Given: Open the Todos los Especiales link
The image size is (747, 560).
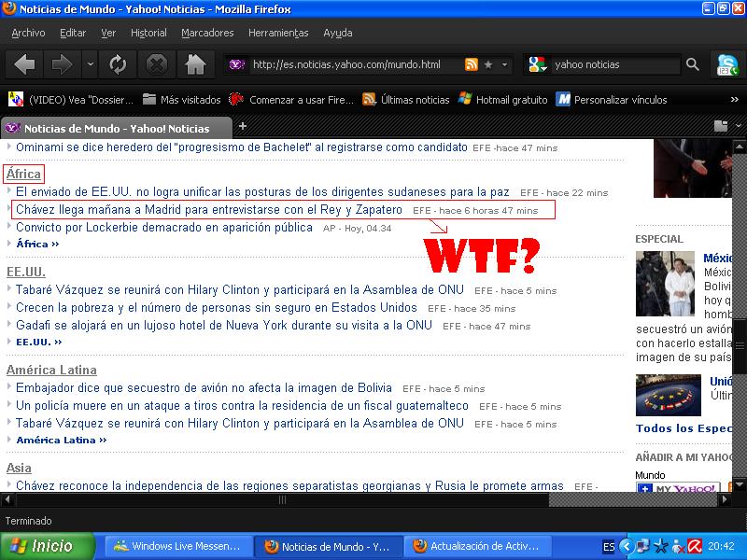Looking at the screenshot, I should click(684, 428).
